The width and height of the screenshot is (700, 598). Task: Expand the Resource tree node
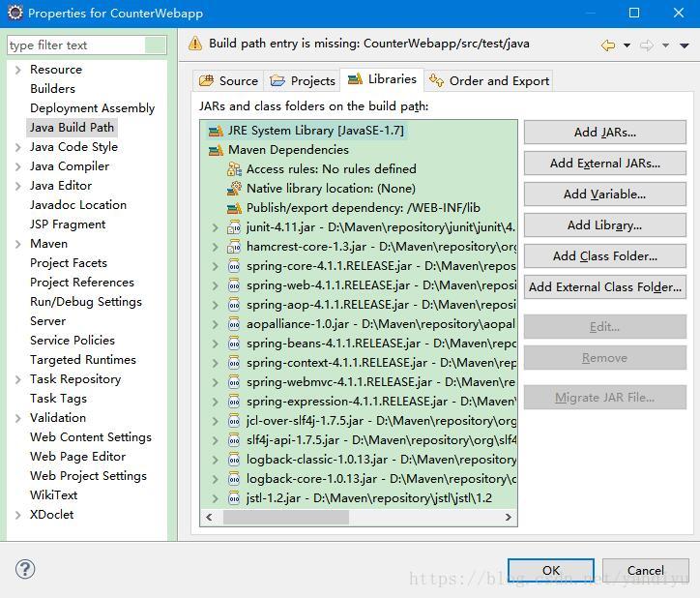(17, 70)
